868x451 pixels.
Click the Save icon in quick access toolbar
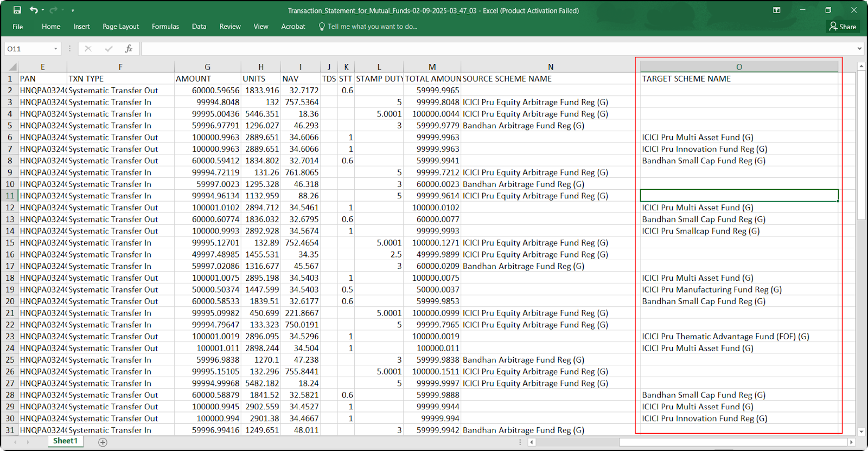17,10
